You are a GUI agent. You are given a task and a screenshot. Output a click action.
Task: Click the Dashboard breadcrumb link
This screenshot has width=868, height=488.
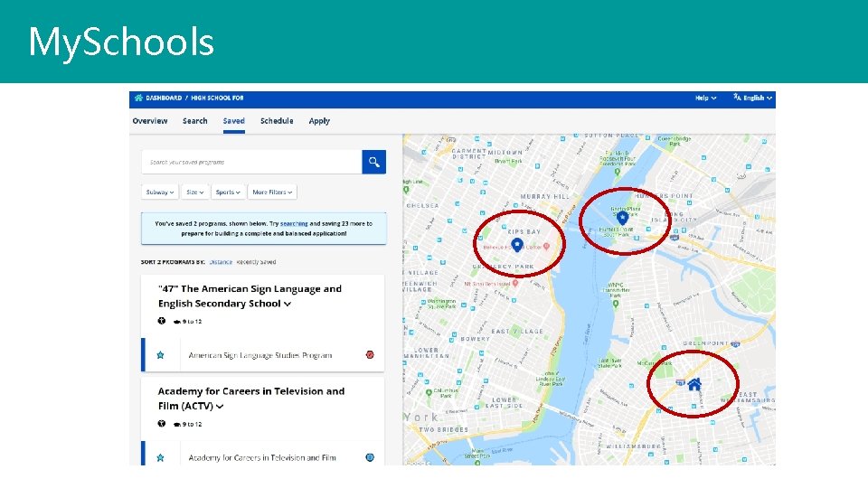click(164, 98)
